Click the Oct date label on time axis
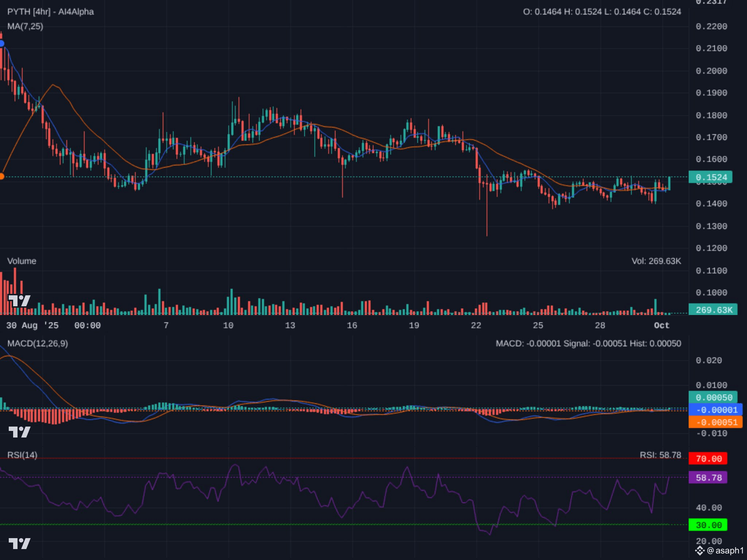This screenshot has width=747, height=560. [x=661, y=325]
